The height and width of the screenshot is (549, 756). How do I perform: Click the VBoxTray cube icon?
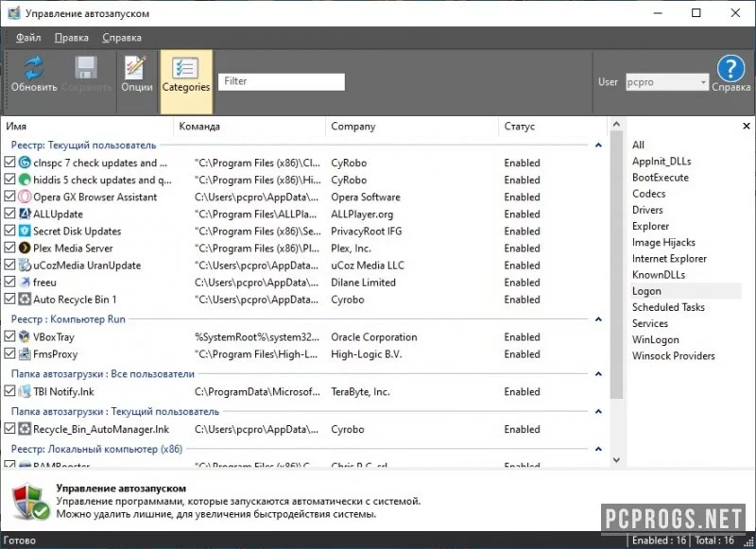[25, 336]
